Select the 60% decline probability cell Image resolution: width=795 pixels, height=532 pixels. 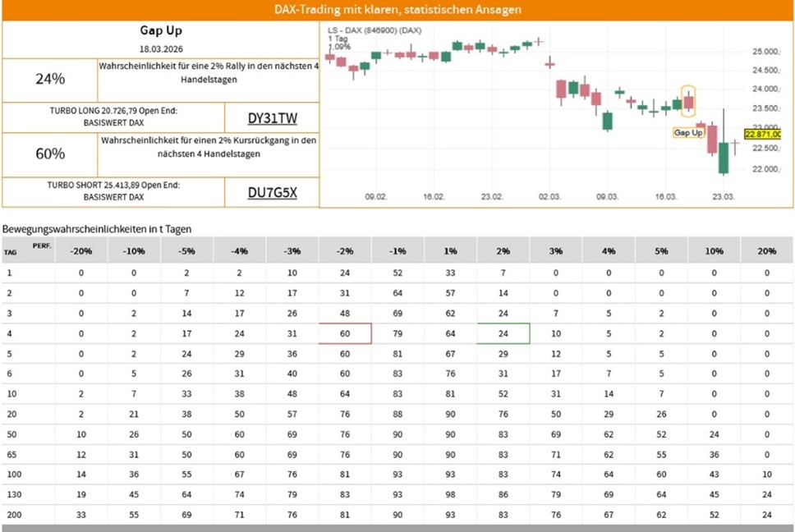click(50, 154)
